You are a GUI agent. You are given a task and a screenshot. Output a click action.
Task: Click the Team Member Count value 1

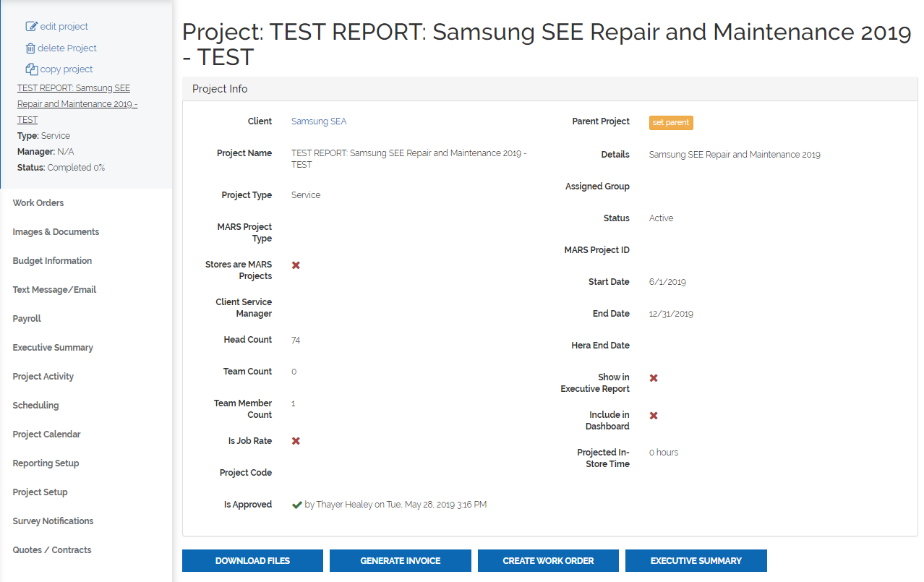[294, 403]
